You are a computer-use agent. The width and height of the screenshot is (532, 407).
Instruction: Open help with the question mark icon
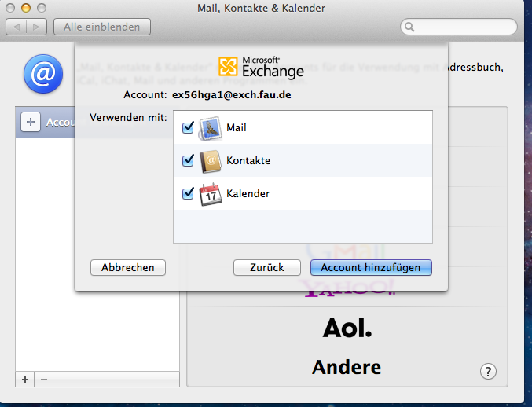click(488, 372)
